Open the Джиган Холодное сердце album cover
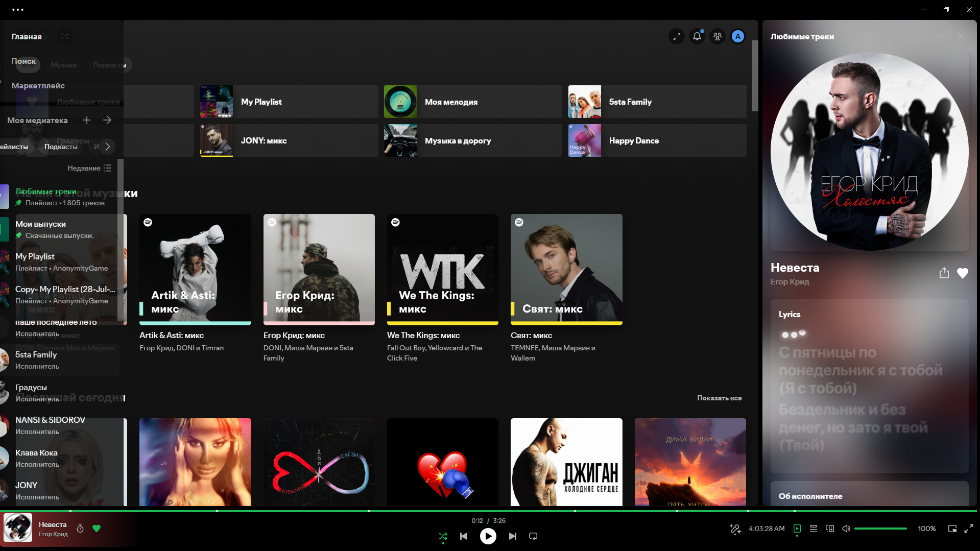The image size is (980, 551). (x=566, y=462)
